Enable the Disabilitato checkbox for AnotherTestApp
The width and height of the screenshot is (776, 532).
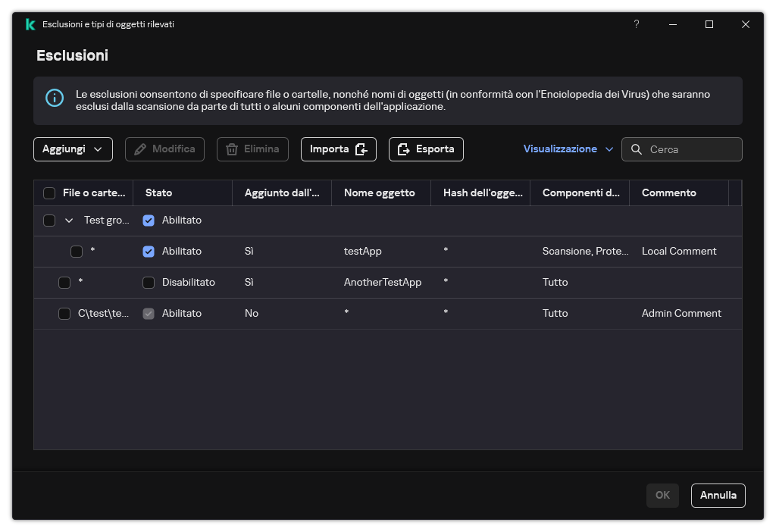149,283
